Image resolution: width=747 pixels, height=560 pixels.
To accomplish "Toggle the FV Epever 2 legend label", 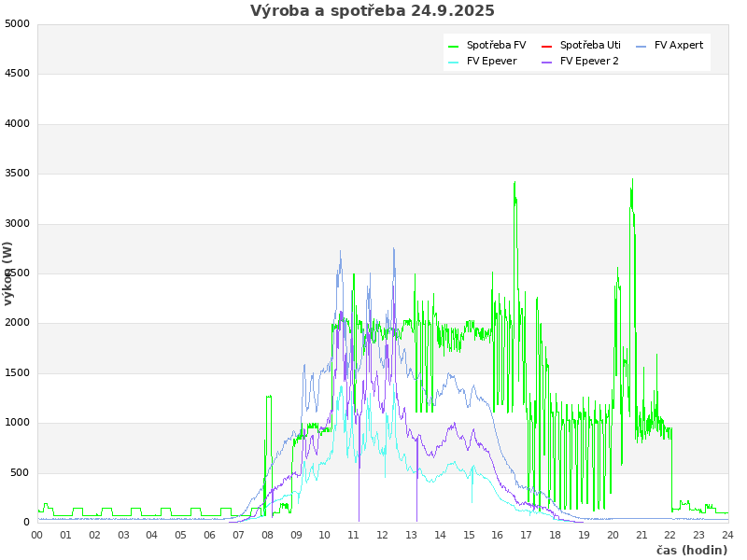I will (589, 61).
